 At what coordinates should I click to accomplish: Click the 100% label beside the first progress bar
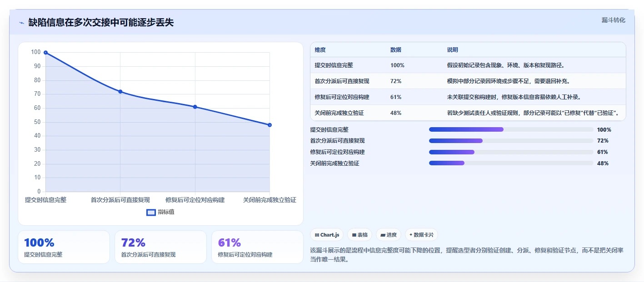click(604, 130)
